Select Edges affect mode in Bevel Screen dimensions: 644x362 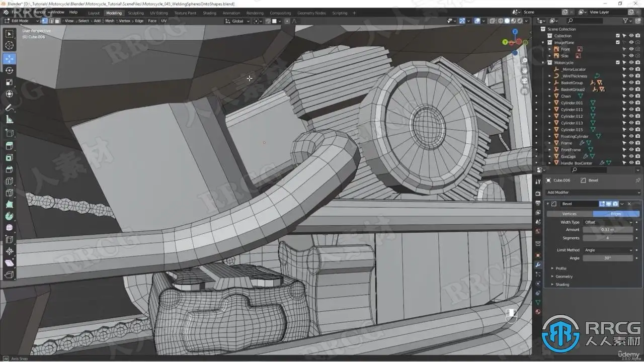pos(616,214)
